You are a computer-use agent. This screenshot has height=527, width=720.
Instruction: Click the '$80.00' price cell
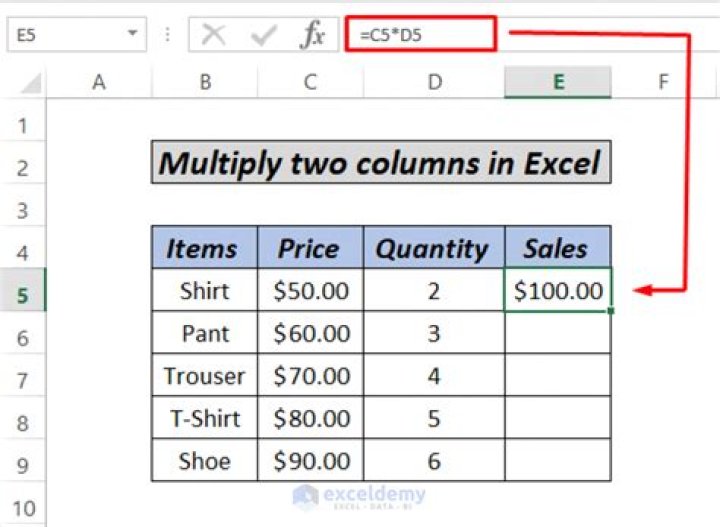click(x=310, y=418)
